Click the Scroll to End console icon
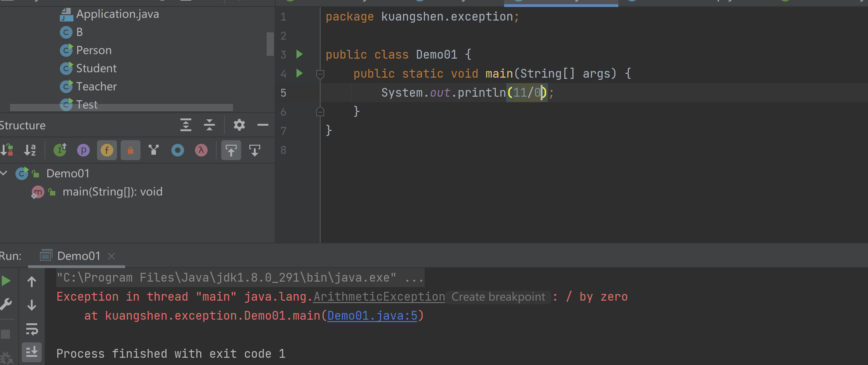 pyautogui.click(x=32, y=352)
